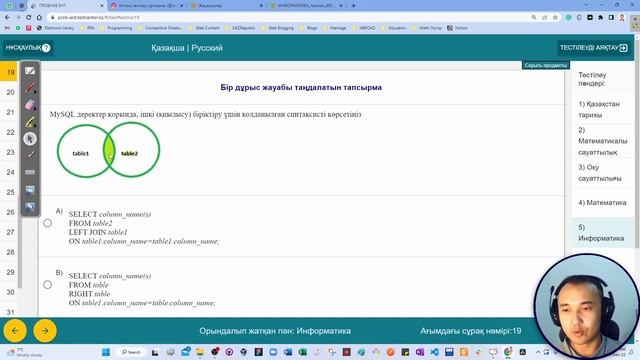Select the pink eraser tool

(30, 104)
